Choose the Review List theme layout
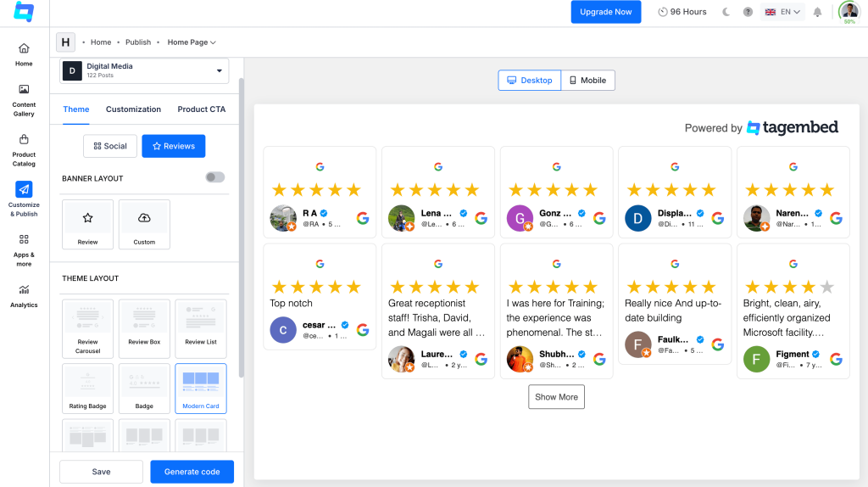Screen dimensions: 868x487 [x=200, y=328]
